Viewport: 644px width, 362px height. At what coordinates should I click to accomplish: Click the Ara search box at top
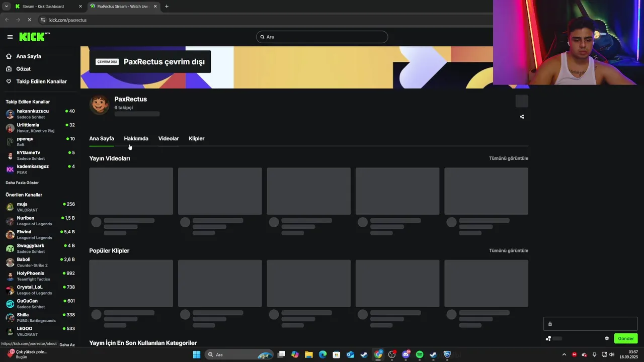322,37
